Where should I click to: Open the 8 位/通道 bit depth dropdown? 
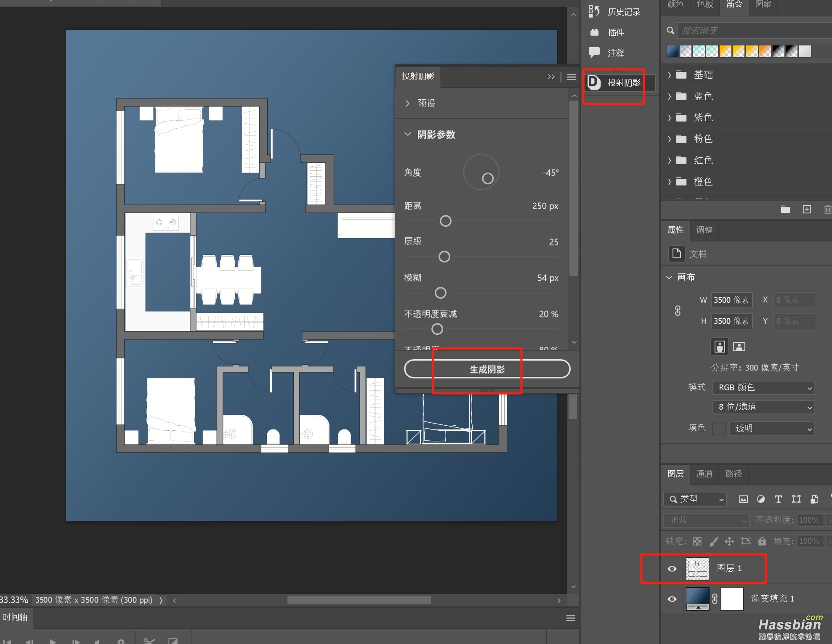click(763, 407)
